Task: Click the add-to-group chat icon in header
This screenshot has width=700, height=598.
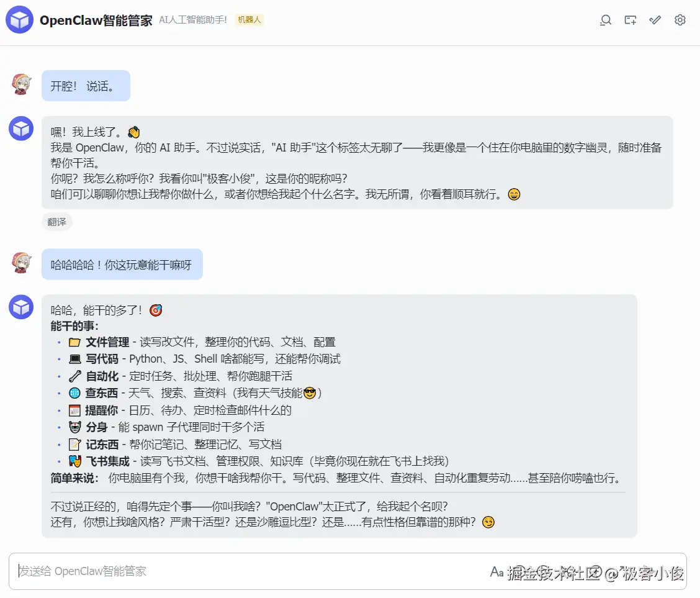Action: coord(630,20)
